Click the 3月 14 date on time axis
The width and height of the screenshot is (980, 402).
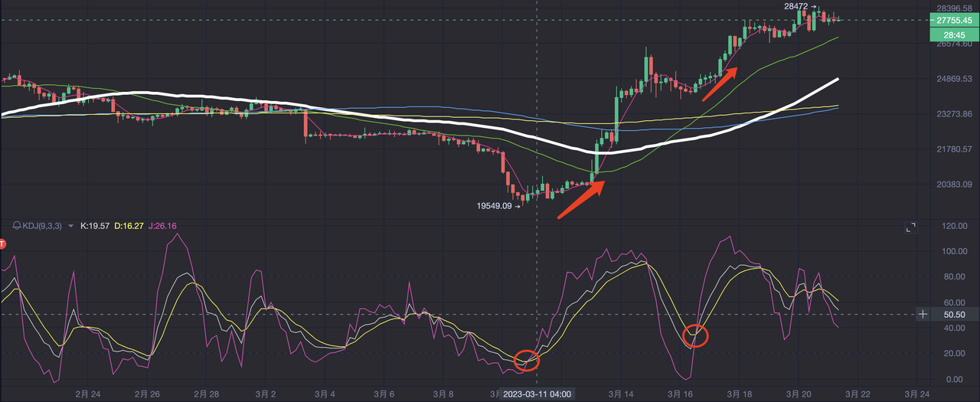[x=620, y=394]
